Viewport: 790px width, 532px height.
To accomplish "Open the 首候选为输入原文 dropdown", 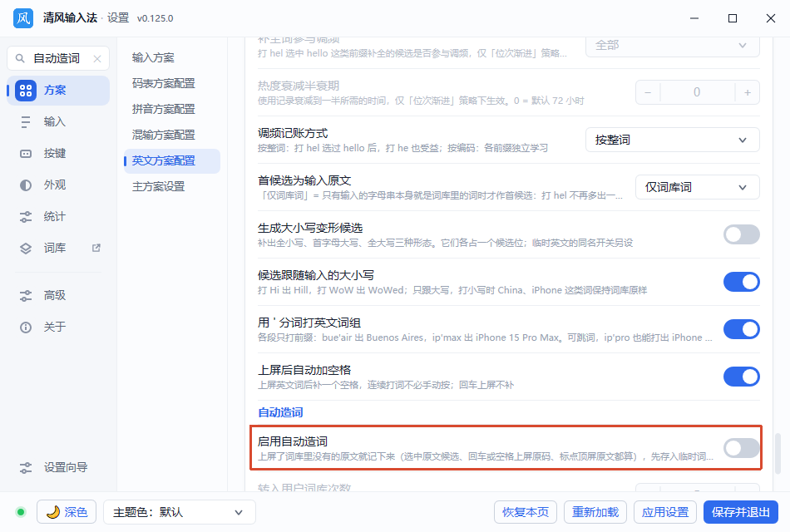I will pos(698,187).
